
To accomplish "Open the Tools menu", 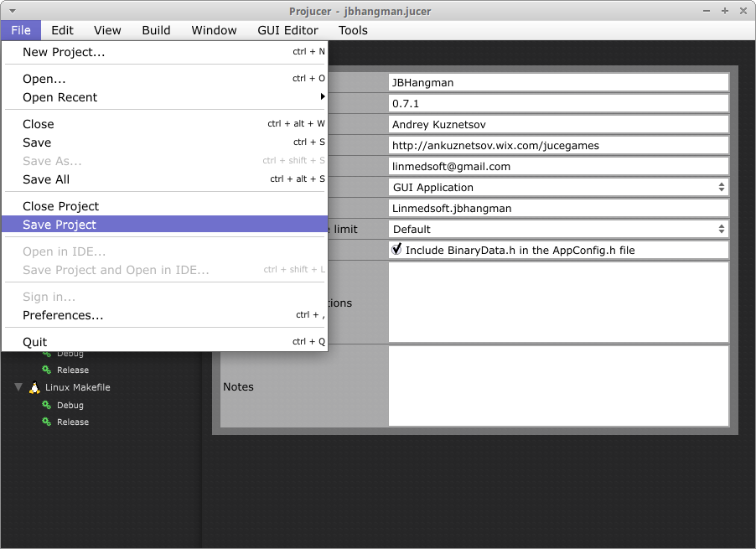I will coord(353,30).
